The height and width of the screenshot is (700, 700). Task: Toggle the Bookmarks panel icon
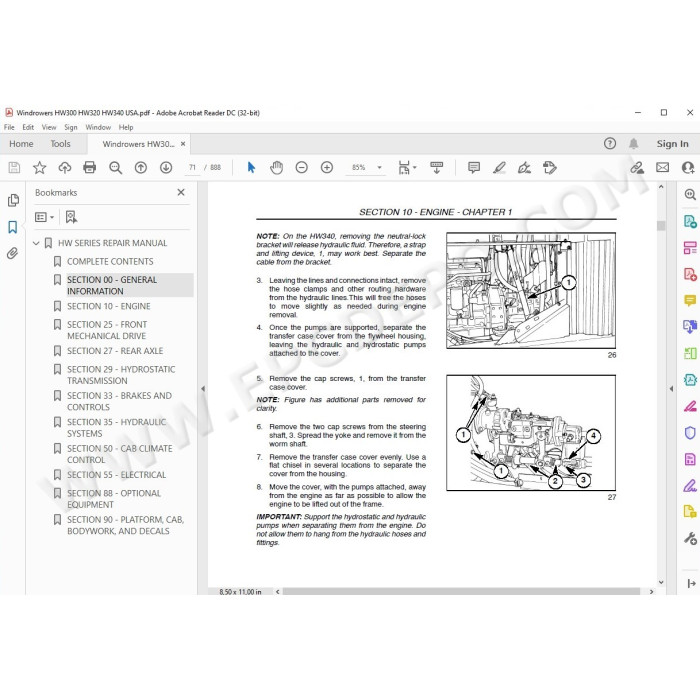click(x=12, y=227)
